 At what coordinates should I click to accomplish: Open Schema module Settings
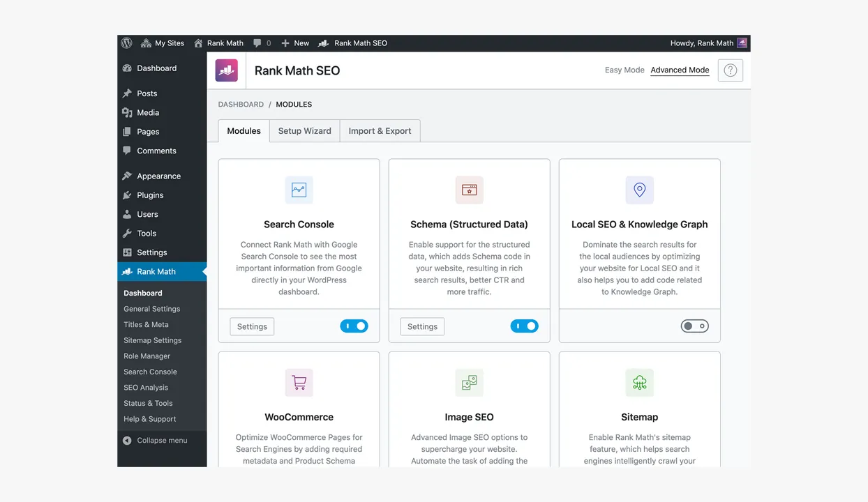(422, 326)
